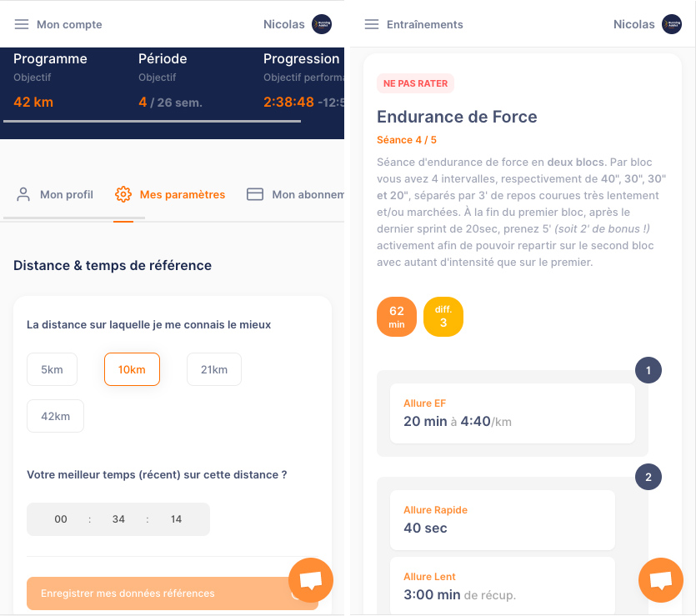
Task: Select the 21km reference distance
Action: click(214, 369)
